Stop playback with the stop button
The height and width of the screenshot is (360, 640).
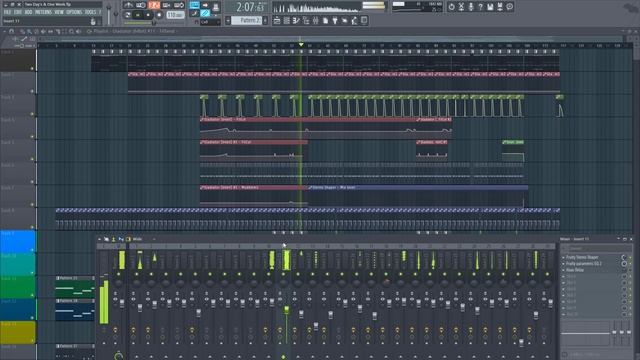pos(148,15)
